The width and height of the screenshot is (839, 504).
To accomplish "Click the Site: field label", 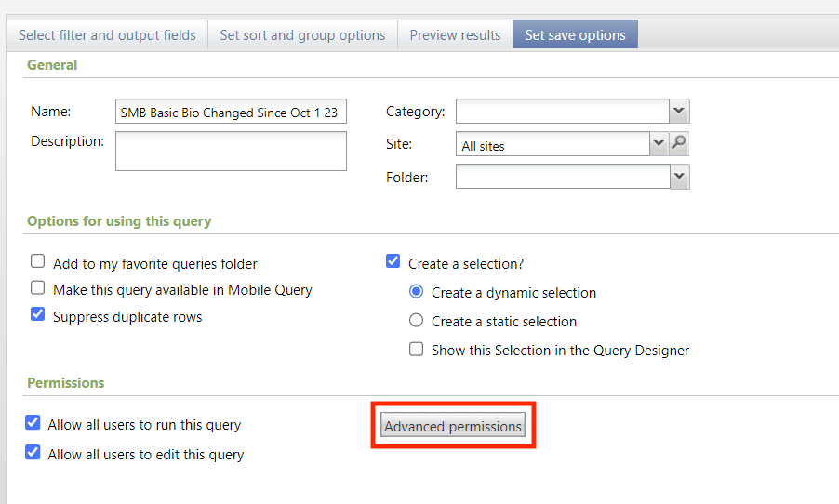I will point(399,144).
